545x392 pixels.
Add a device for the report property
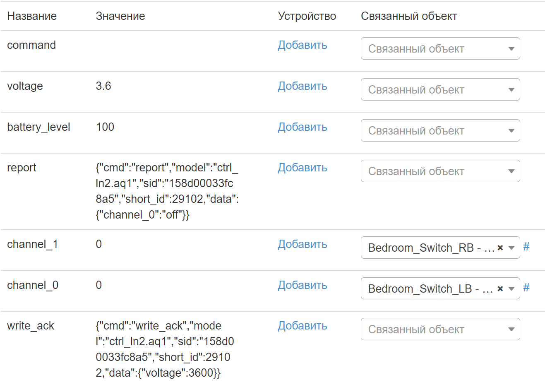tap(302, 168)
